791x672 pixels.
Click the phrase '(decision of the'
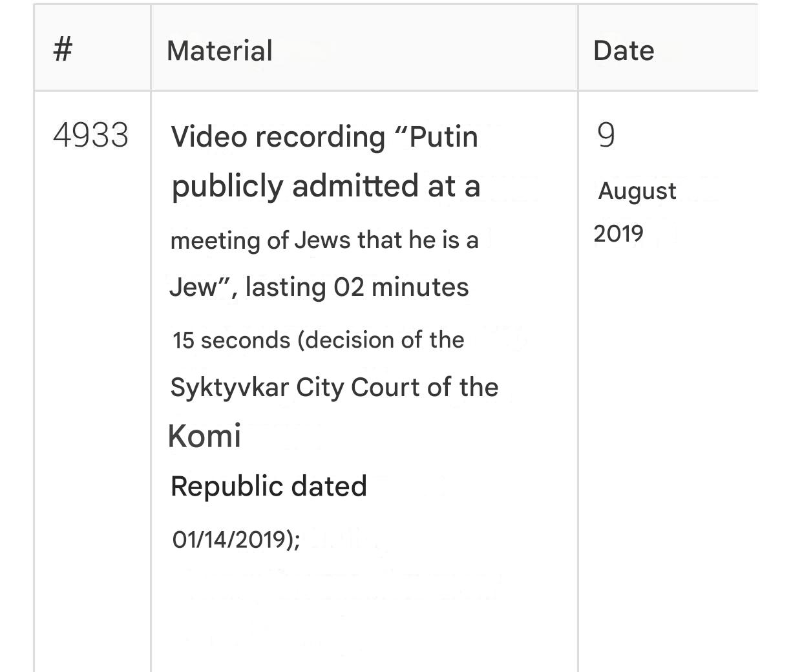pos(381,340)
